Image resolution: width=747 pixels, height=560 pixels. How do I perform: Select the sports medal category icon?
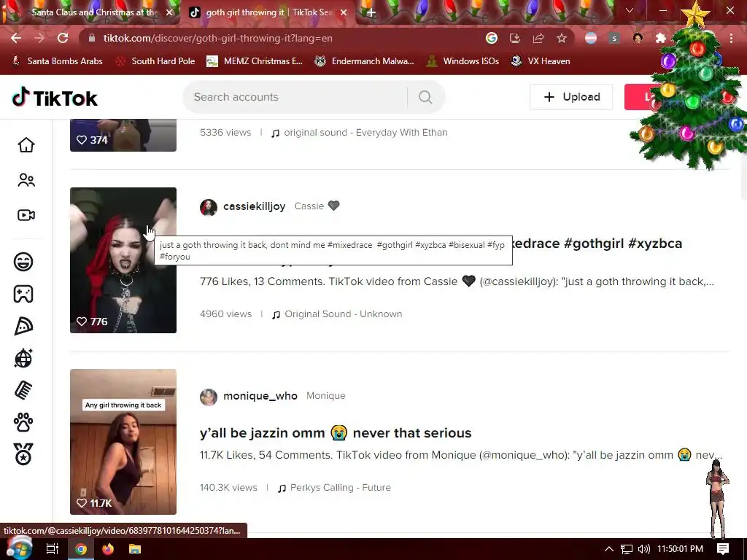(x=23, y=454)
